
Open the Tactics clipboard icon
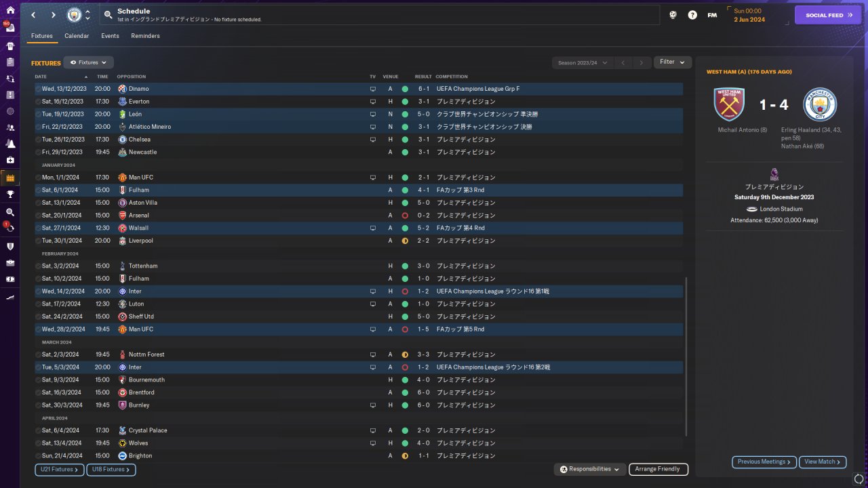(10, 62)
